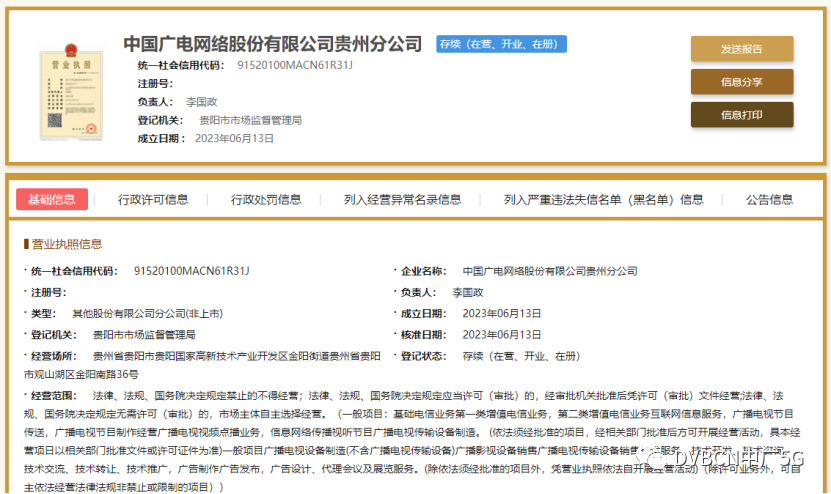831x494 pixels.
Task: Click the 注册号 label in license info section
Action: pyautogui.click(x=48, y=292)
